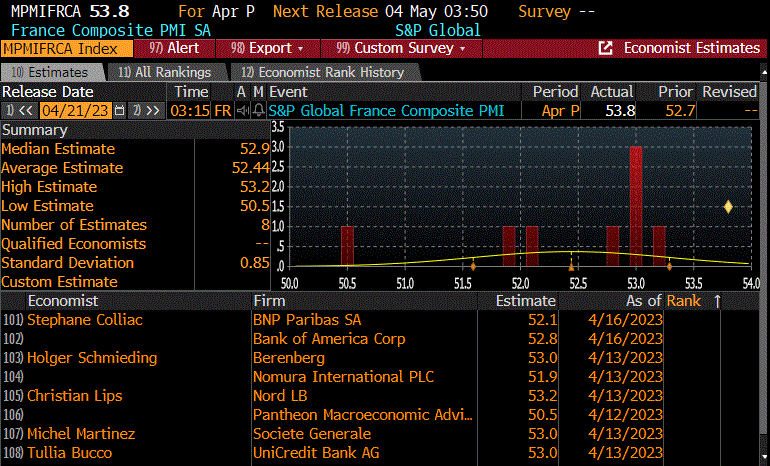Image resolution: width=770 pixels, height=466 pixels.
Task: Click the bell notification icon
Action: (258, 110)
